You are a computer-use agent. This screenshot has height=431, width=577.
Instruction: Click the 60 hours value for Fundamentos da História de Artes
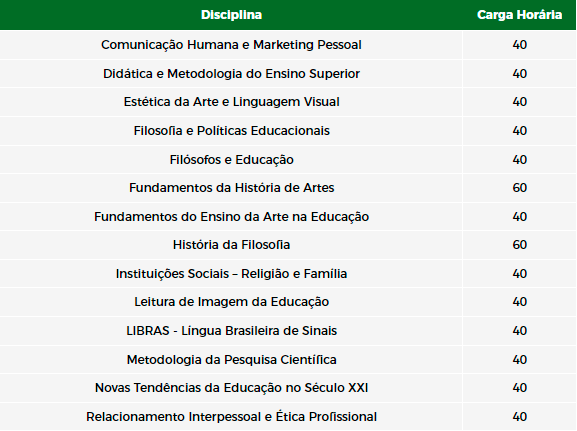[520, 188]
